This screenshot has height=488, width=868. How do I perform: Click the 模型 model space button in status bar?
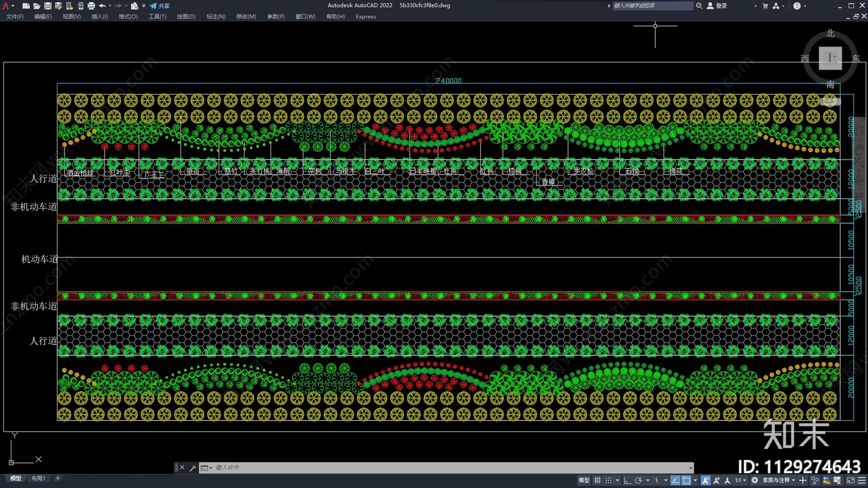coord(584,480)
